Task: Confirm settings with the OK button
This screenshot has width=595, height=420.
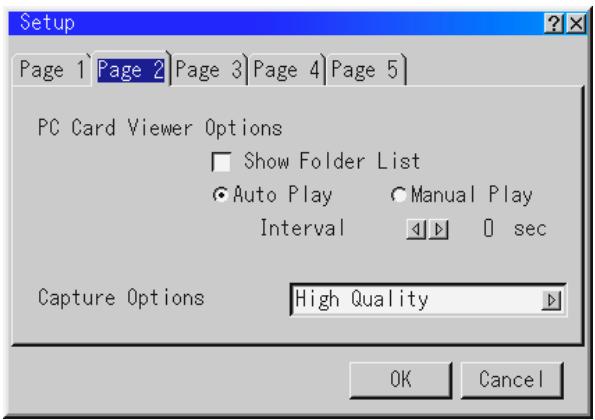Action: coord(401,380)
